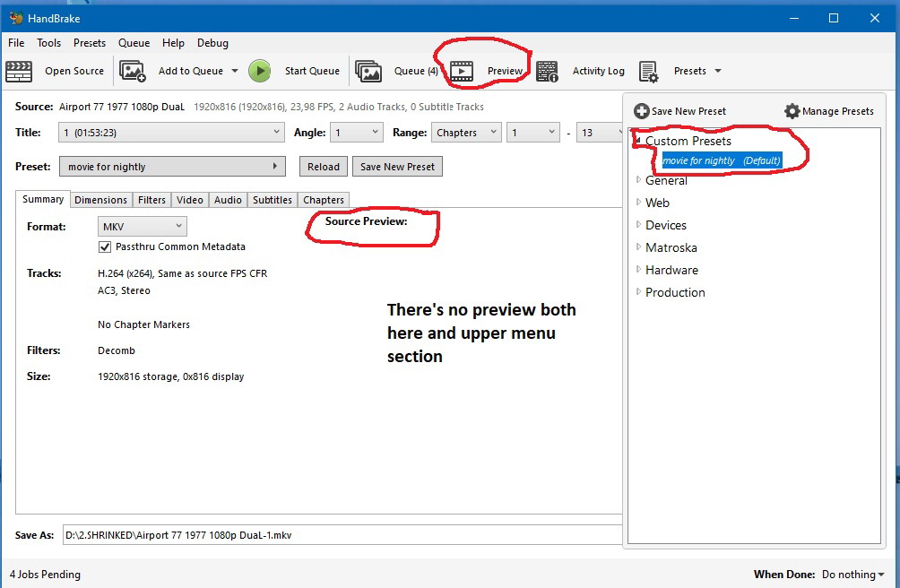Change the When Done action dropdown
Screen dimensions: 900x588
[x=852, y=575]
